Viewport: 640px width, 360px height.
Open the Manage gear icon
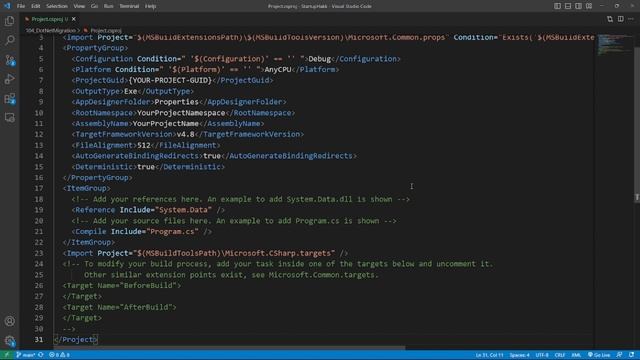[9, 340]
